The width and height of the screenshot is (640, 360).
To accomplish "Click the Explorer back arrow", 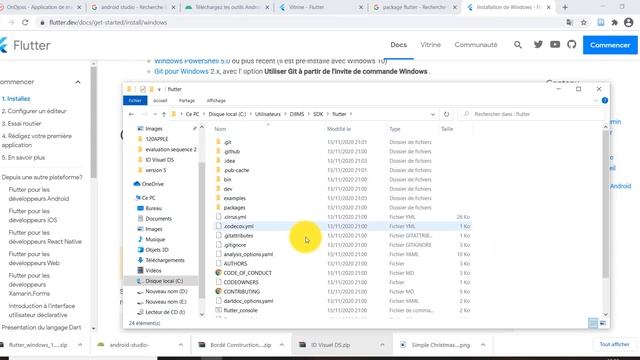I will tap(131, 114).
